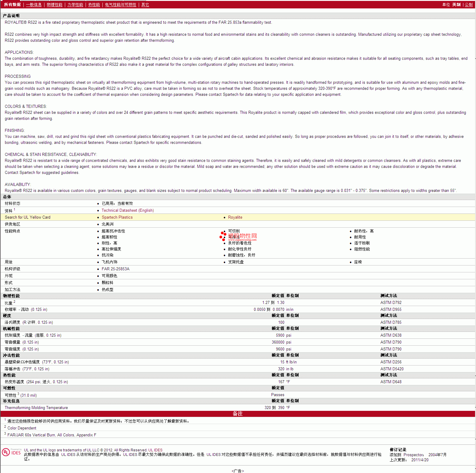Open the 热性能 tab

[94, 5]
